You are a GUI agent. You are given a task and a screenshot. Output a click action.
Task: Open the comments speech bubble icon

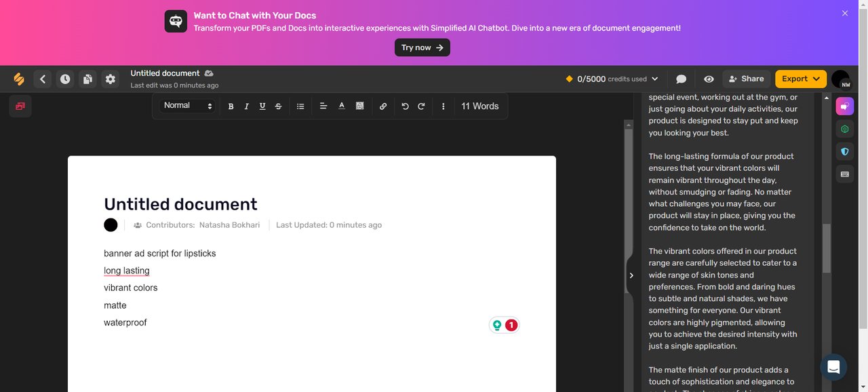click(x=682, y=79)
